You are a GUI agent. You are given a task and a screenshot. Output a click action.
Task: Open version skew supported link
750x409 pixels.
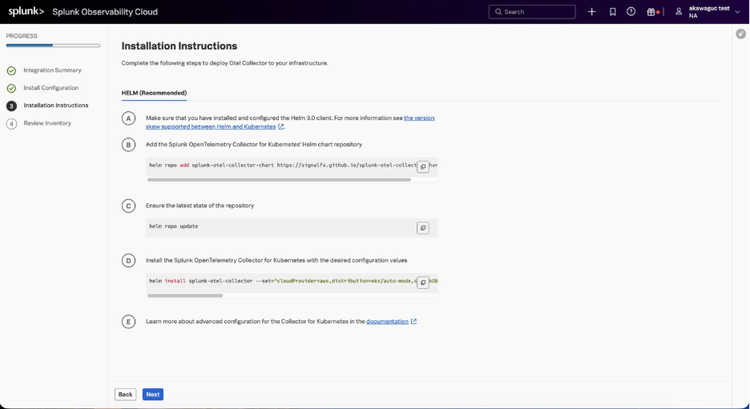(290, 122)
